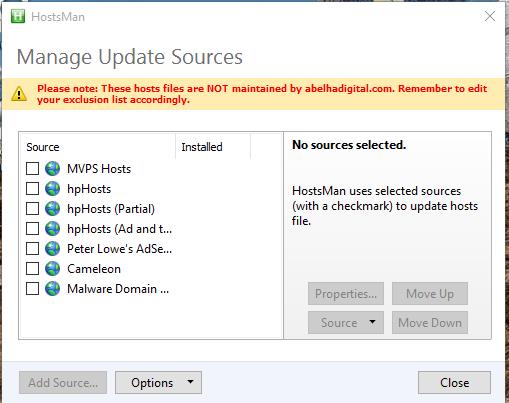The width and height of the screenshot is (509, 403).
Task: Click the yellow warning triangle icon
Action: 19,94
